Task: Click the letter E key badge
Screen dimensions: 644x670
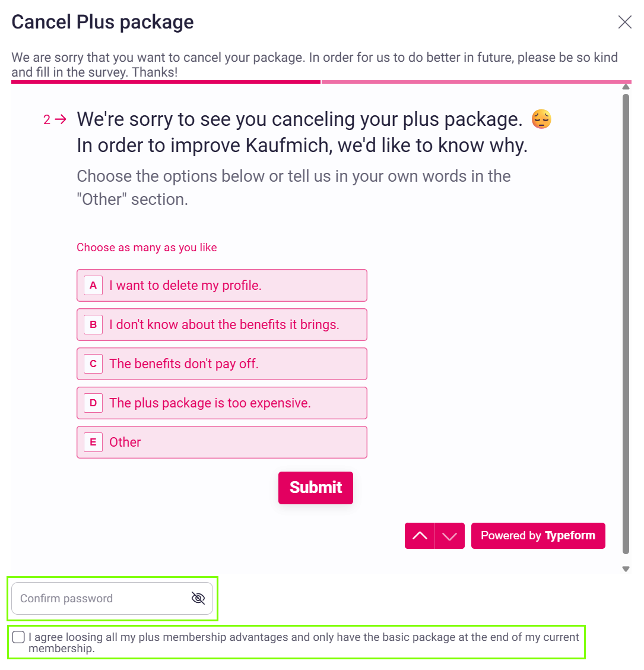Action: point(93,443)
